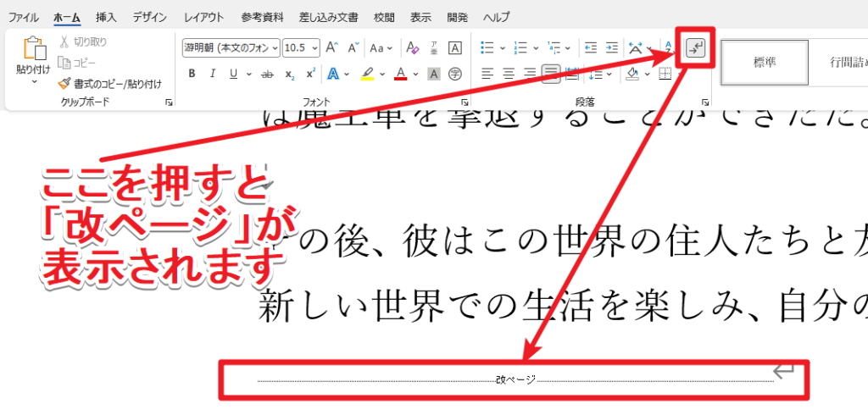Click the bulleted list icon
This screenshot has height=415, width=868.
click(x=487, y=47)
